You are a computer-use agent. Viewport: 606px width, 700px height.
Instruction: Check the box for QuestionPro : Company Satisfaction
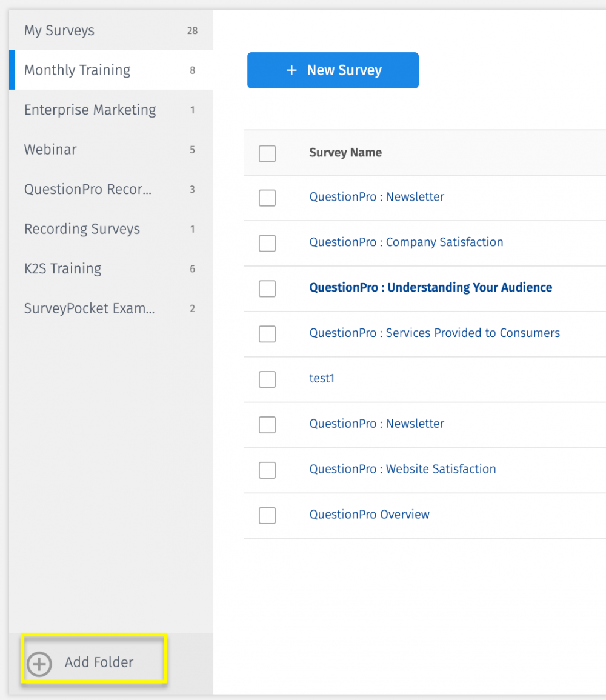[x=267, y=243]
